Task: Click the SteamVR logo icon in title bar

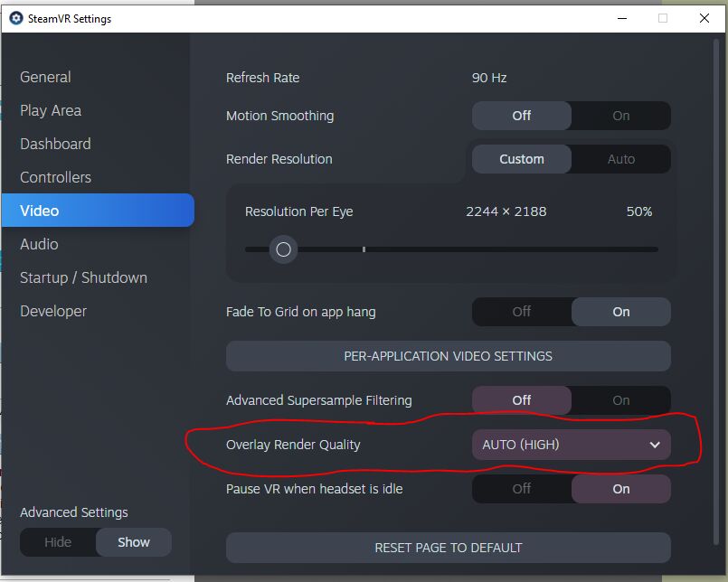Action: tap(16, 19)
